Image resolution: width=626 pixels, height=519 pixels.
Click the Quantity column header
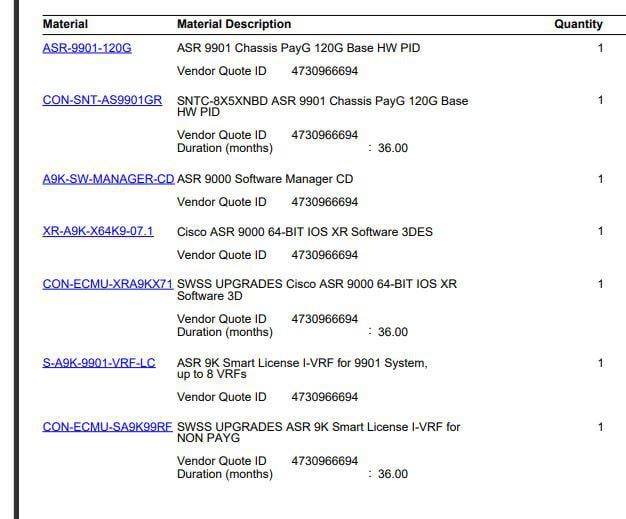(x=578, y=24)
